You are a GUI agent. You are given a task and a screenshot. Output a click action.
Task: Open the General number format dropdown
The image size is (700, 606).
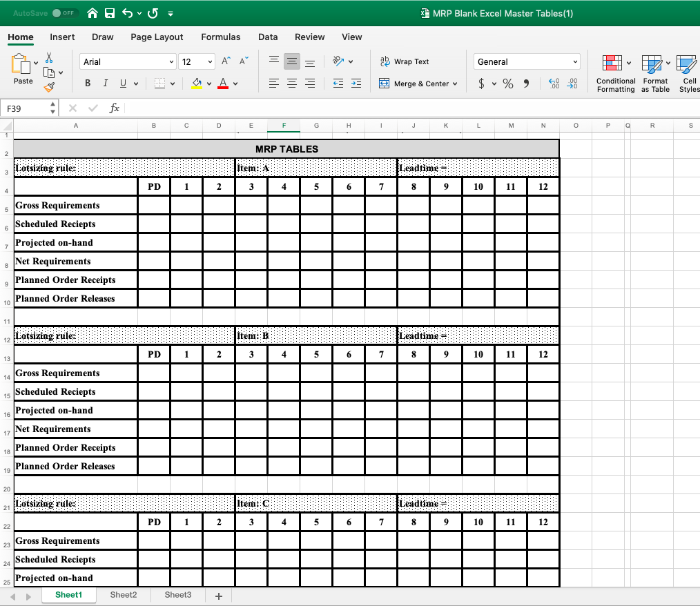click(x=576, y=61)
